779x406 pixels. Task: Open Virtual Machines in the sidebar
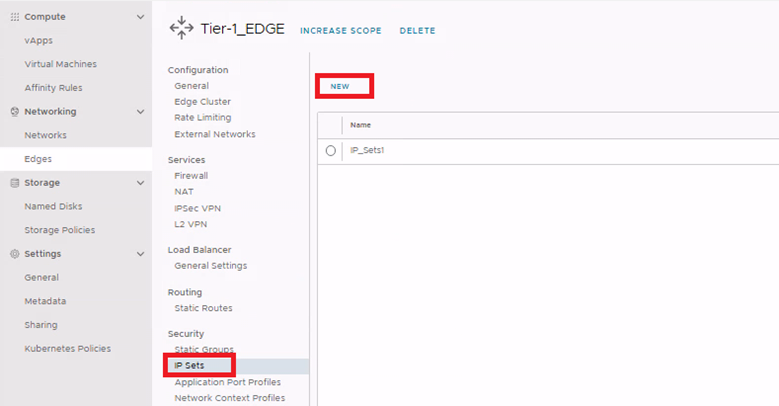pyautogui.click(x=60, y=64)
